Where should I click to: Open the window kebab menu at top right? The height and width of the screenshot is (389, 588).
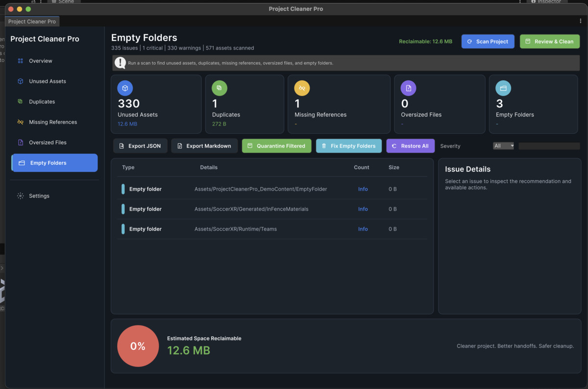[x=581, y=21]
